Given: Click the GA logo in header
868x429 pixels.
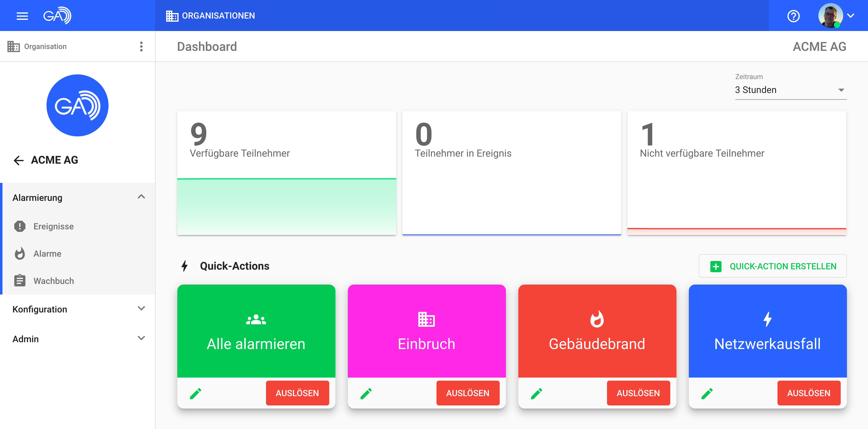Looking at the screenshot, I should pos(57,16).
